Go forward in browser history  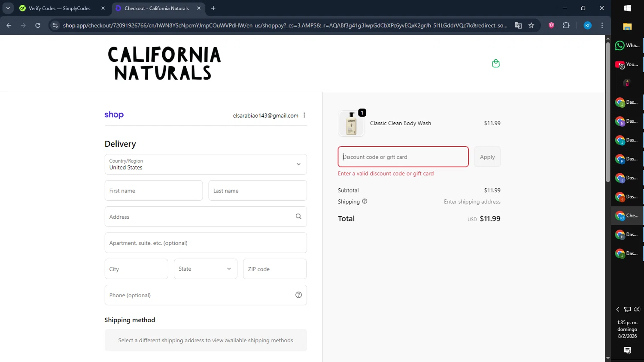click(x=23, y=25)
